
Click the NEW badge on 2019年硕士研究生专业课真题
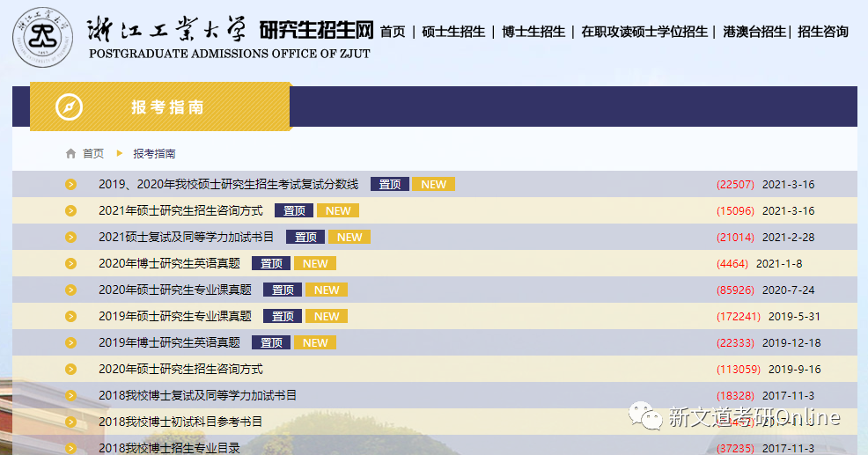coord(327,316)
